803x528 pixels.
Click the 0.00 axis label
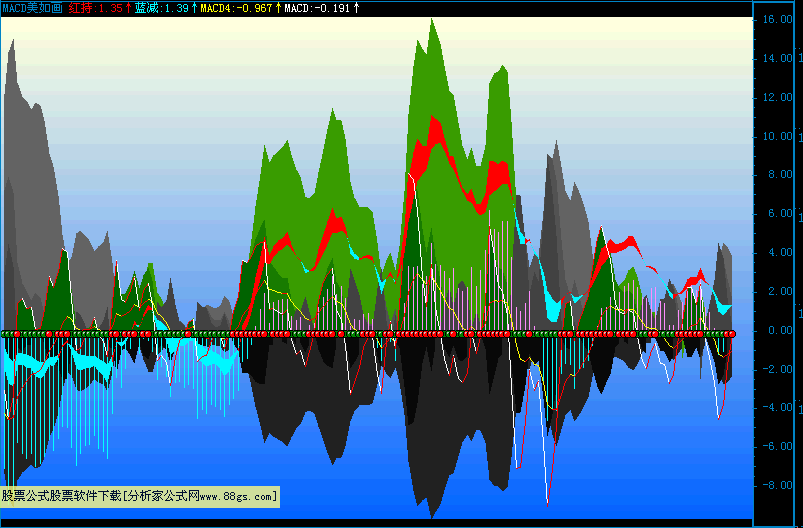click(780, 330)
